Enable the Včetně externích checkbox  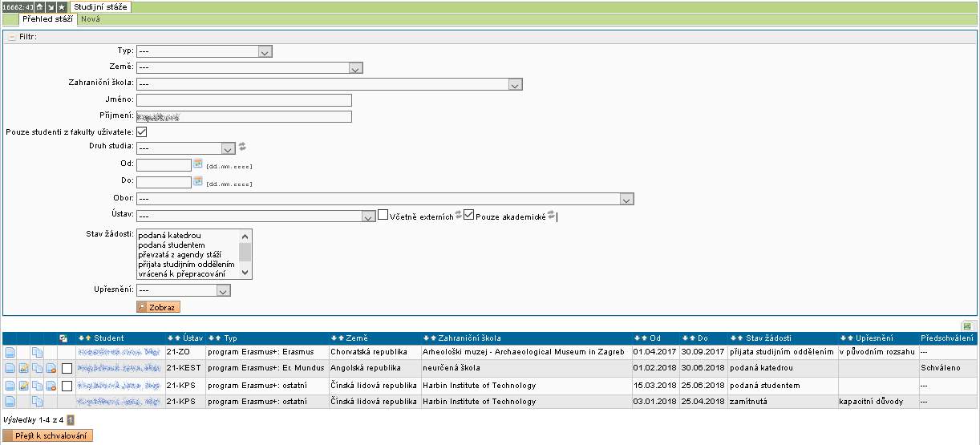tap(383, 216)
